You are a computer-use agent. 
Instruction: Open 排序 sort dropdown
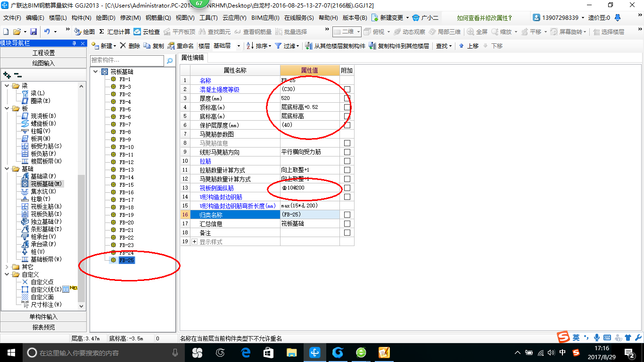point(259,46)
